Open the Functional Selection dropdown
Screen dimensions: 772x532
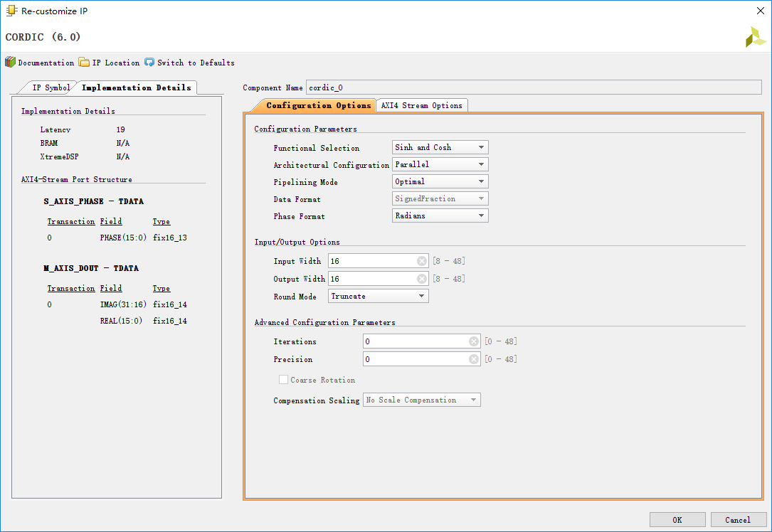pos(440,147)
